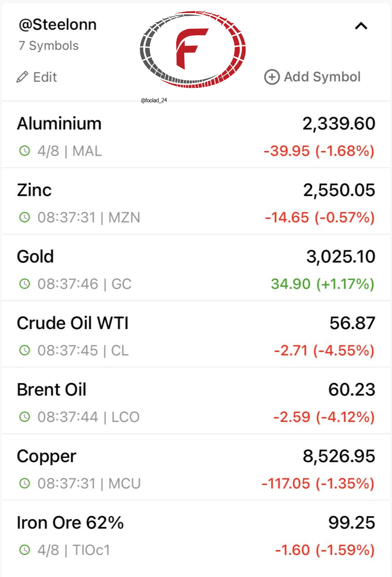Click the clock icon beside Aluminium 4/8
The height and width of the screenshot is (577, 392).
(24, 151)
